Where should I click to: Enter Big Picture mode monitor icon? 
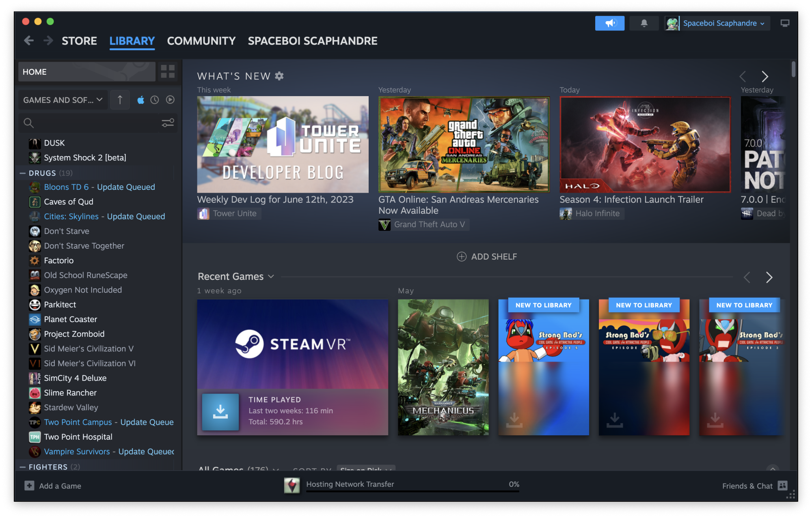[785, 23]
